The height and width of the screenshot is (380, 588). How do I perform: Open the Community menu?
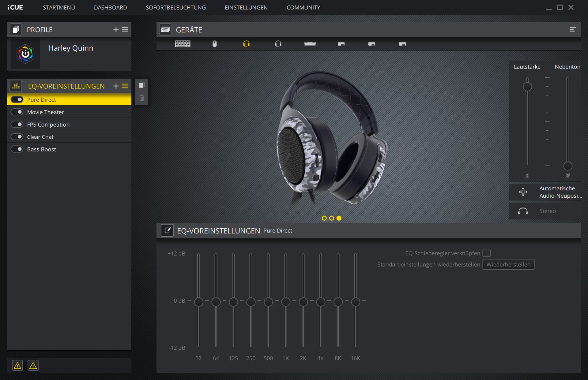pos(303,7)
